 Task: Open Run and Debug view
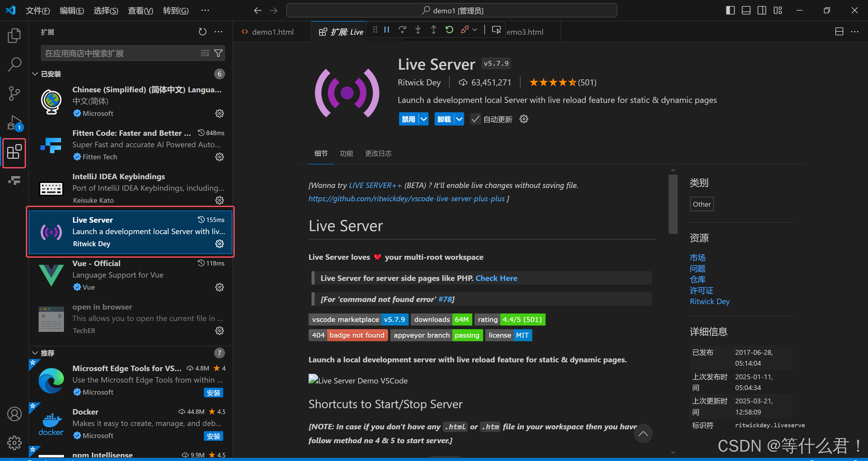(14, 123)
